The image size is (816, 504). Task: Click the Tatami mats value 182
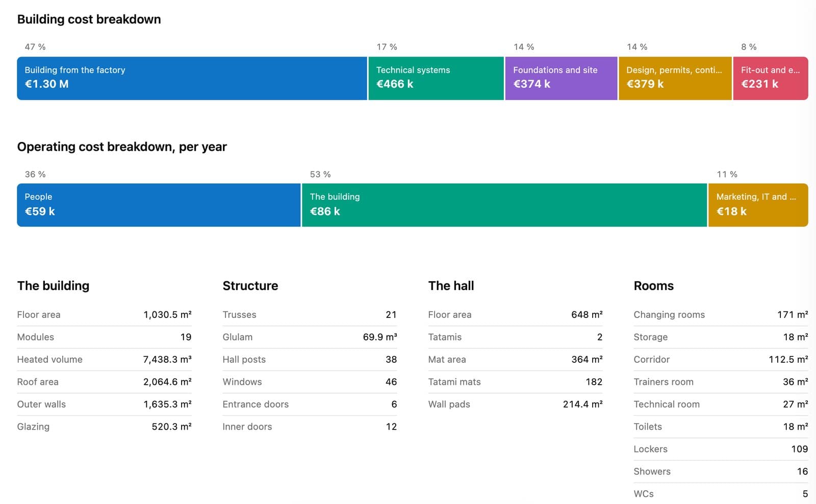point(594,382)
